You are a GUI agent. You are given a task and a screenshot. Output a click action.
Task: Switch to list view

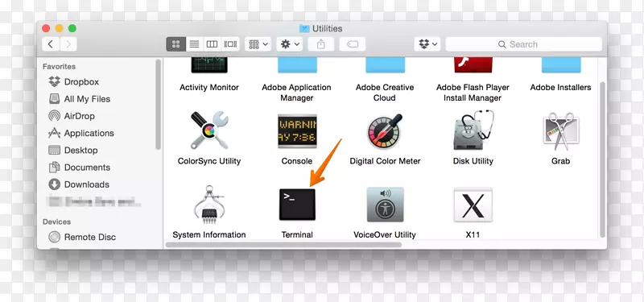coord(194,44)
